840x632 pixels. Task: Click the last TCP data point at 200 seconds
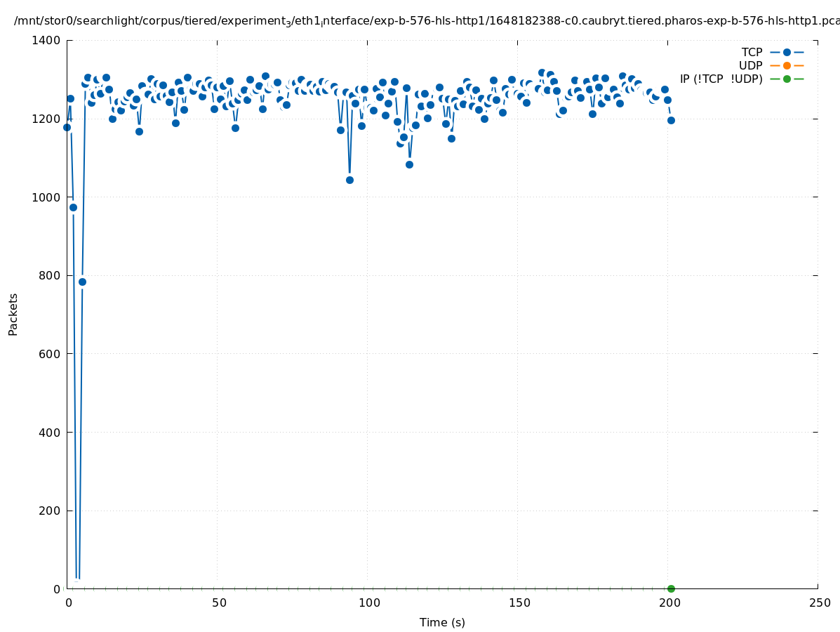pyautogui.click(x=671, y=120)
